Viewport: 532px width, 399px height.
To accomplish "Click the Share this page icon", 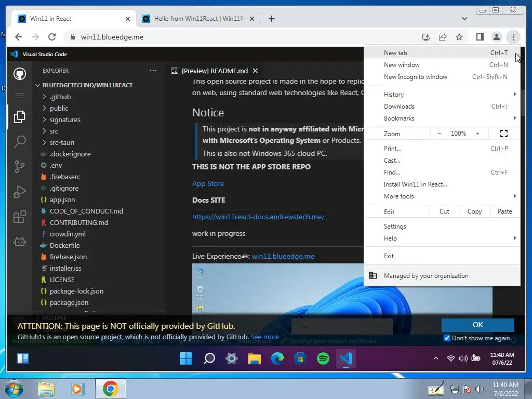I will click(443, 37).
